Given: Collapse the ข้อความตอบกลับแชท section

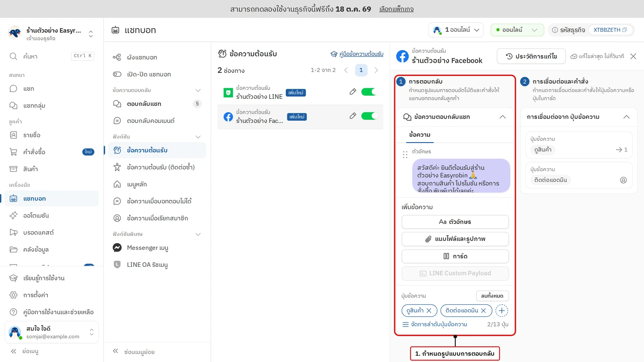Looking at the screenshot, I should point(503,117).
